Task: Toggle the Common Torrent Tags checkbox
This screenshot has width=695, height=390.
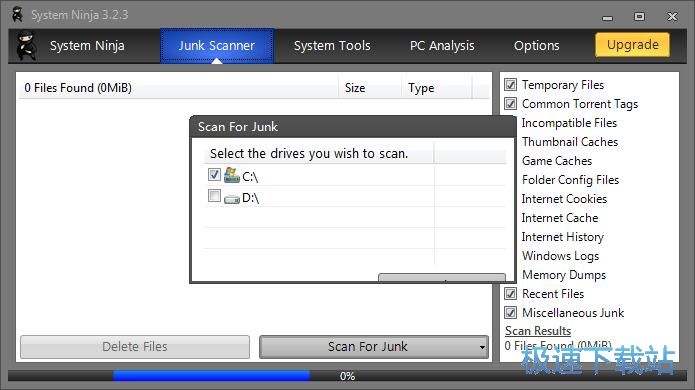Action: click(x=510, y=103)
